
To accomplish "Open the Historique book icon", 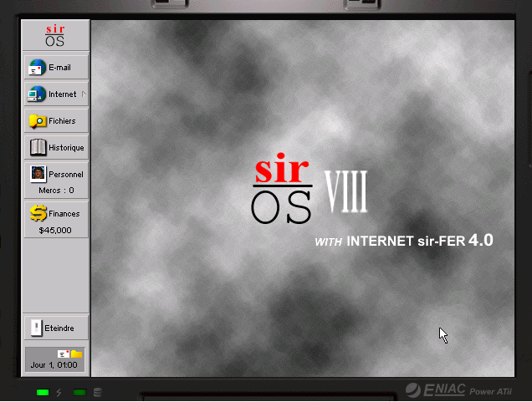I will coord(38,147).
